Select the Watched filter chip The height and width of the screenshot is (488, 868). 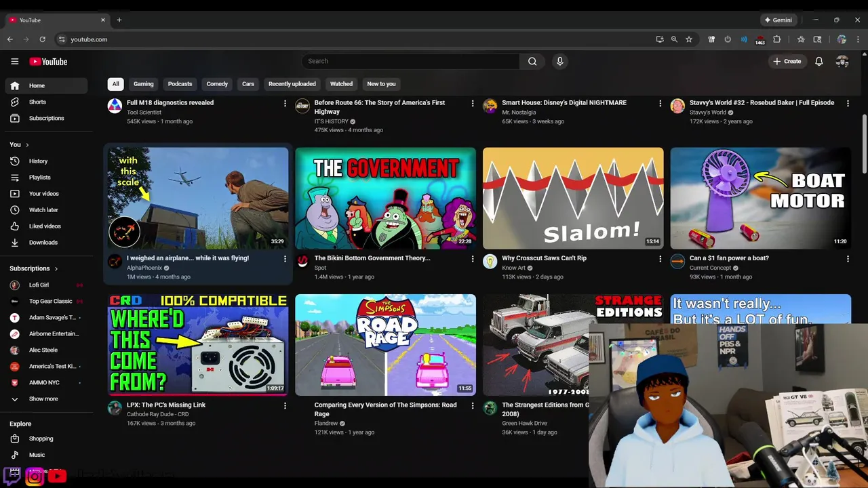(x=341, y=84)
